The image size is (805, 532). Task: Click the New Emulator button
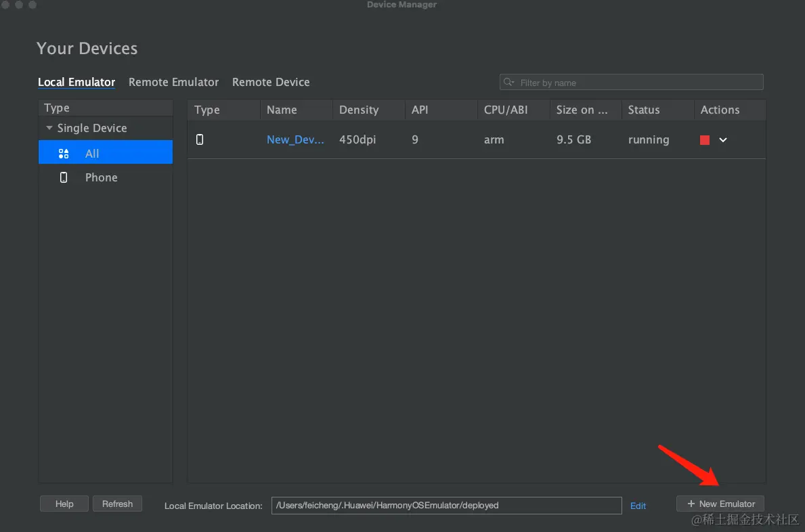pyautogui.click(x=720, y=504)
